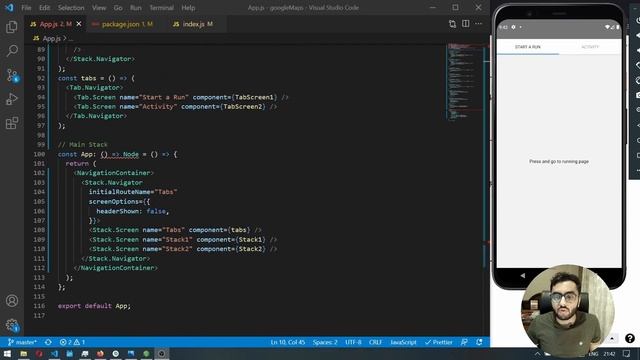Tap 'Press and go to running page' text
640x360 pixels.
point(559,162)
